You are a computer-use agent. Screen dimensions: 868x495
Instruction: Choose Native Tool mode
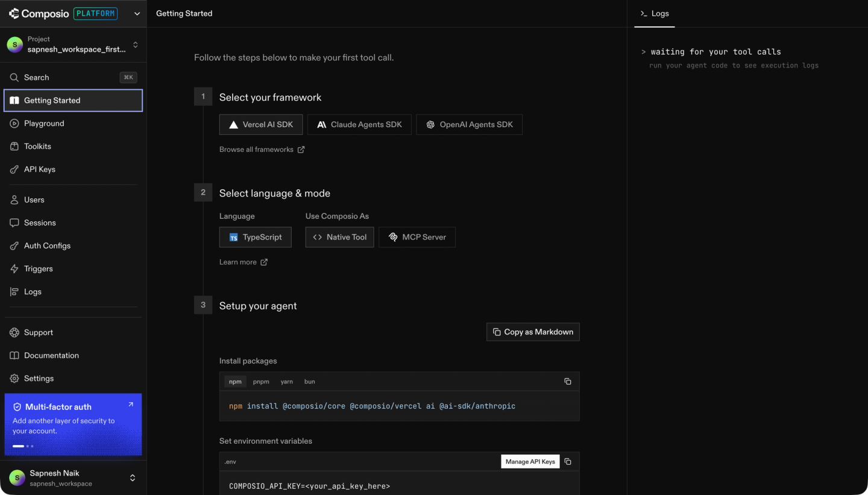[x=340, y=237]
